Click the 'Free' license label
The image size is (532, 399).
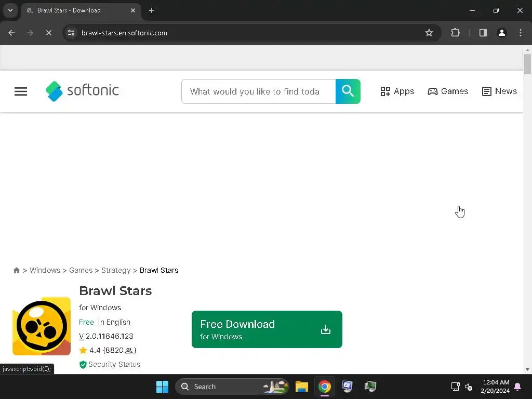pyautogui.click(x=86, y=322)
